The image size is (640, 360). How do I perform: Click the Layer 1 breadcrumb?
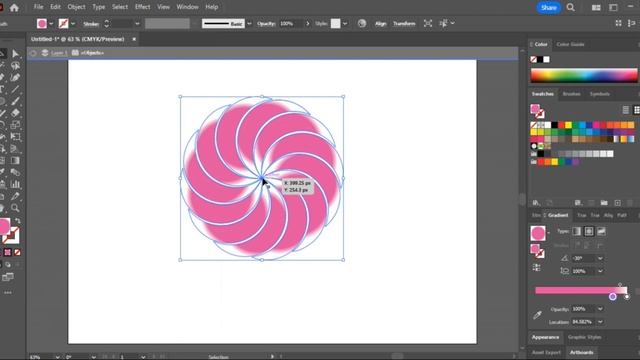[x=59, y=53]
